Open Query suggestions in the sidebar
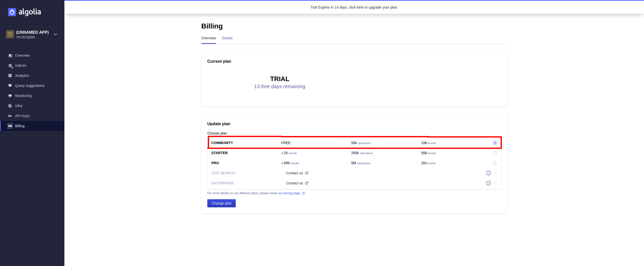This screenshot has width=644, height=266. tap(32, 86)
